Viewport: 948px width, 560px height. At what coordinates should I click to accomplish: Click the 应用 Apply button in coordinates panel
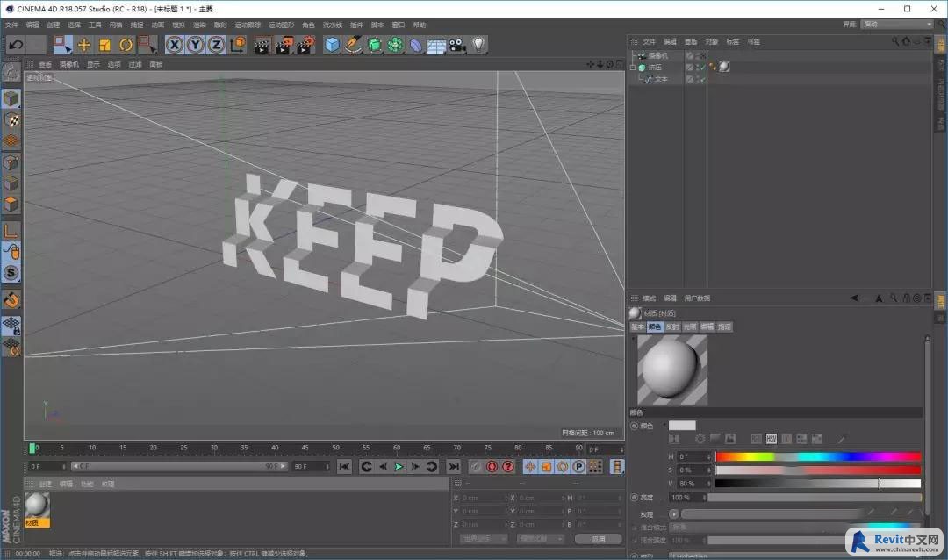pos(598,539)
